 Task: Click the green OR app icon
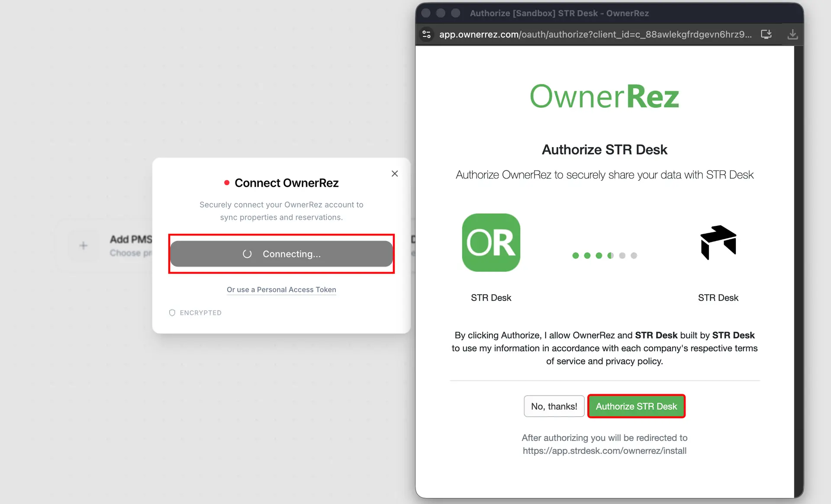point(491,242)
